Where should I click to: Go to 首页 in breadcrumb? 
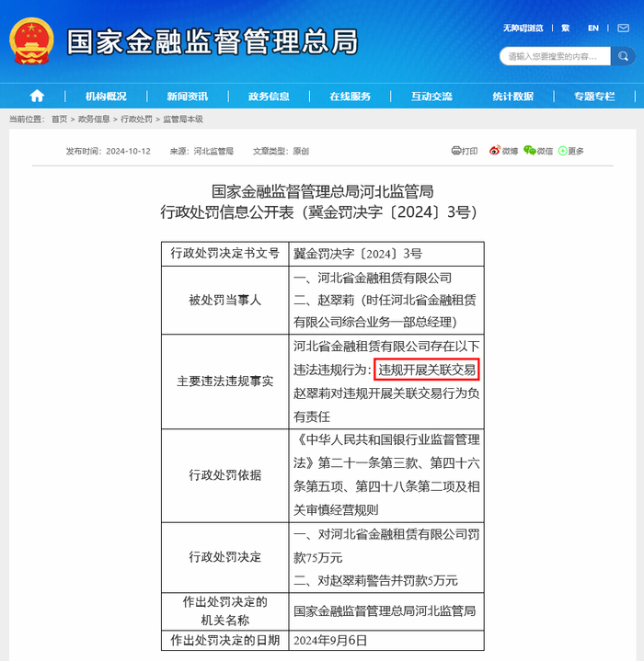59,120
